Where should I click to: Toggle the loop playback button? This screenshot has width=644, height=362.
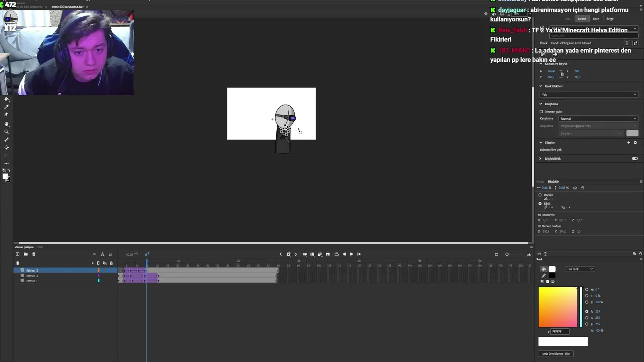[337, 254]
